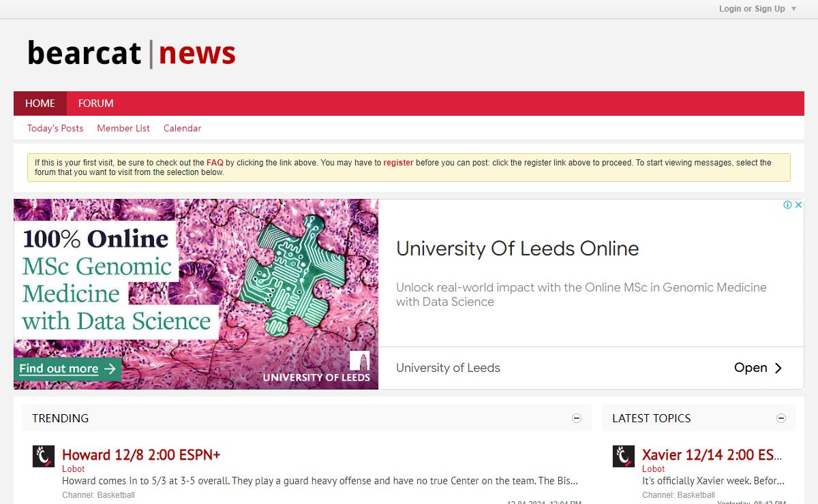The image size is (818, 504).
Task: Collapse the LATEST TOPICS section
Action: point(781,418)
